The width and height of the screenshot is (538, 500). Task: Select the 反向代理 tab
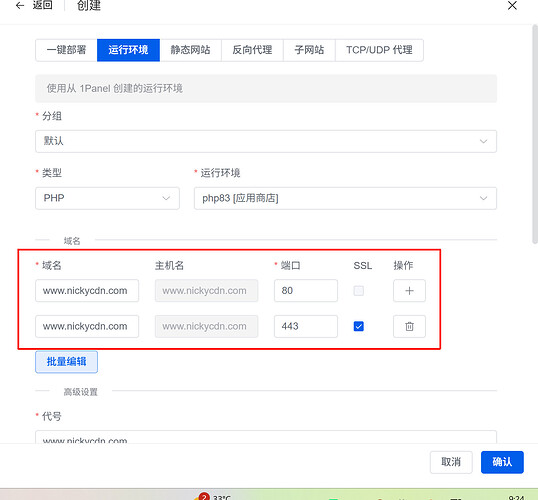(252, 50)
